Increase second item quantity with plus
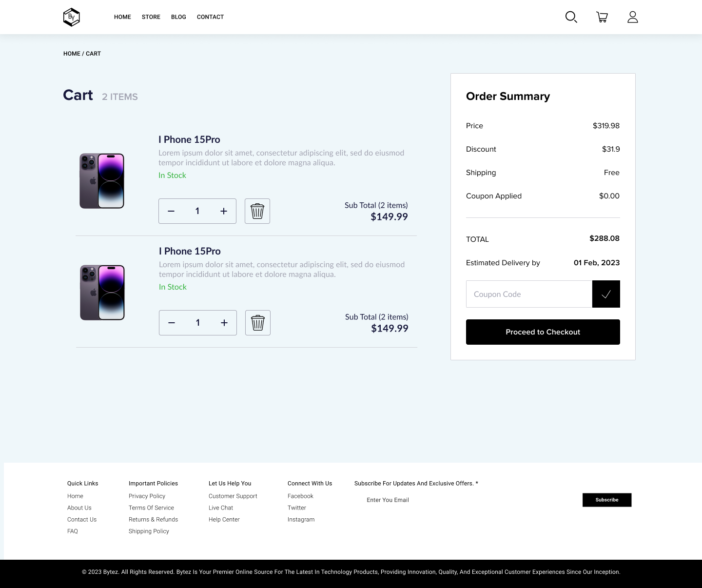This screenshot has height=588, width=702. (x=224, y=323)
